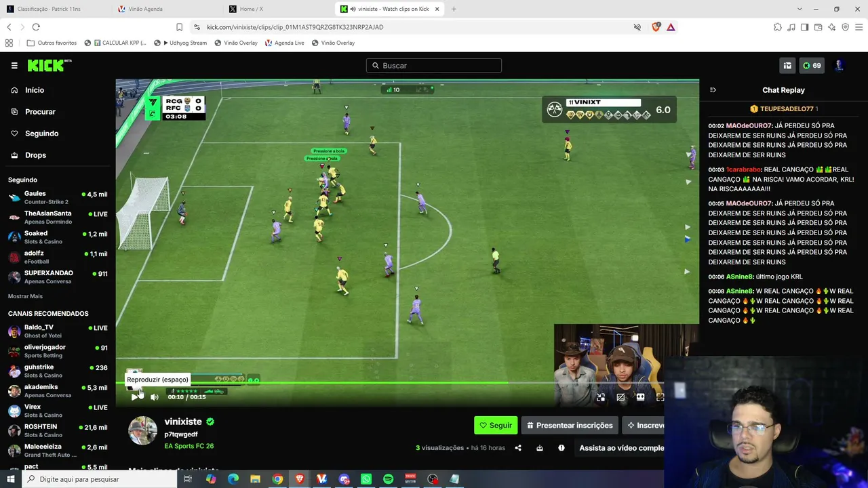Open the akademiks recommended channel

(58, 391)
